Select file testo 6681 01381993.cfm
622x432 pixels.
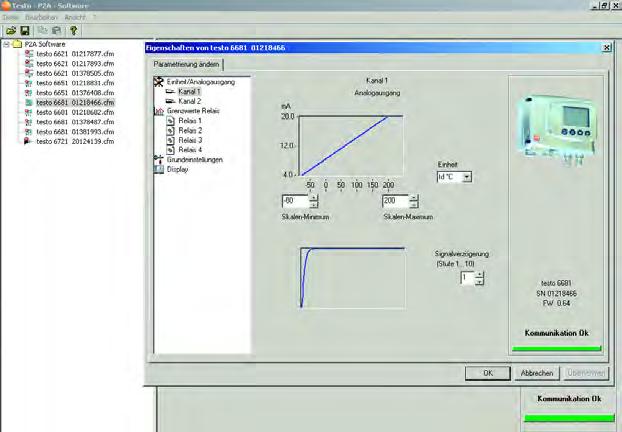pos(75,132)
